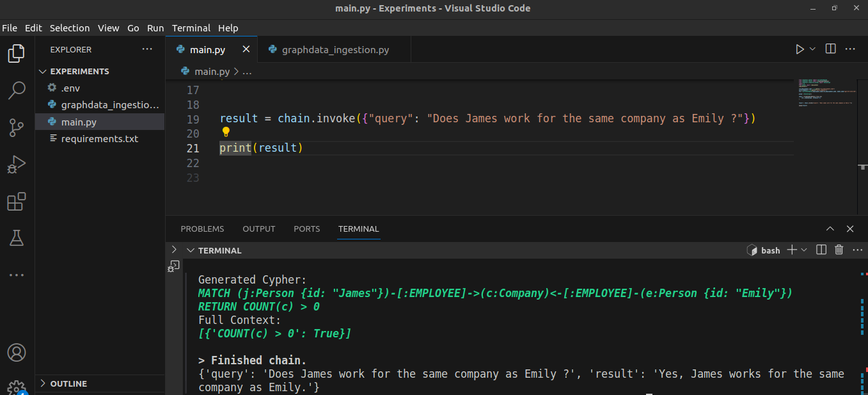Click the quick fix lightbulb on line 20
This screenshot has height=395, width=868.
[x=225, y=133]
